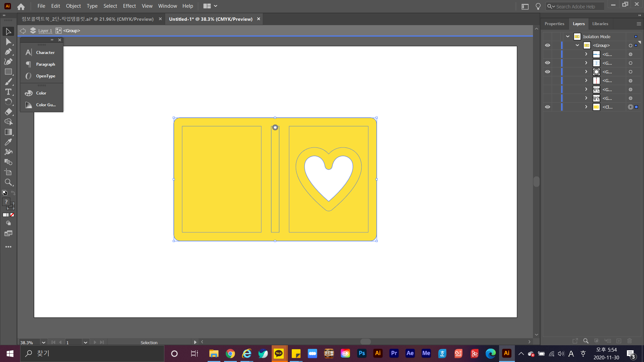The image size is (644, 362).
Task: Collapse the Isolation Mode layer
Action: [x=568, y=37]
